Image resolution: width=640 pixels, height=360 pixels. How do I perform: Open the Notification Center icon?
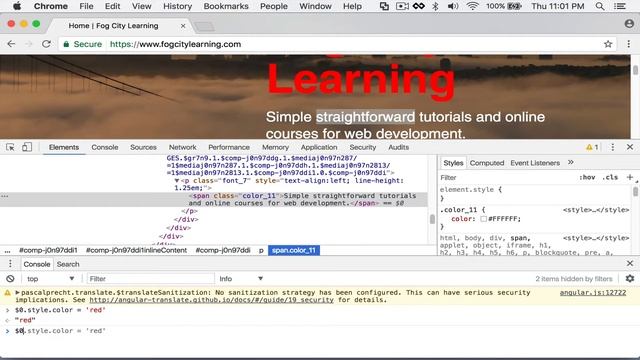pos(620,6)
